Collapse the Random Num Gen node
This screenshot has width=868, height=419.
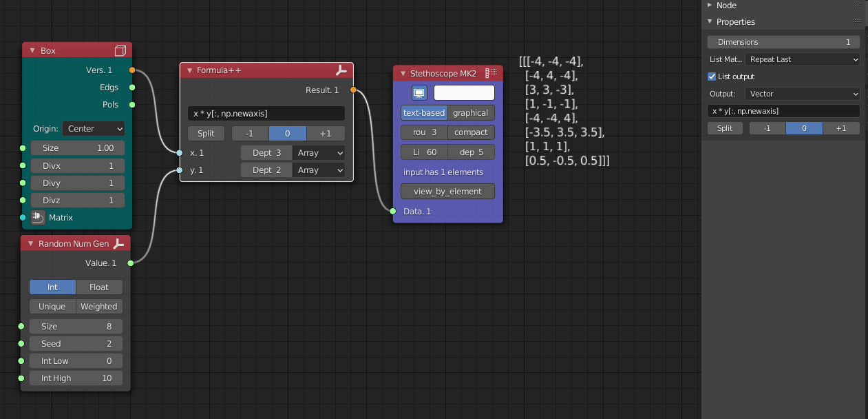coord(31,243)
